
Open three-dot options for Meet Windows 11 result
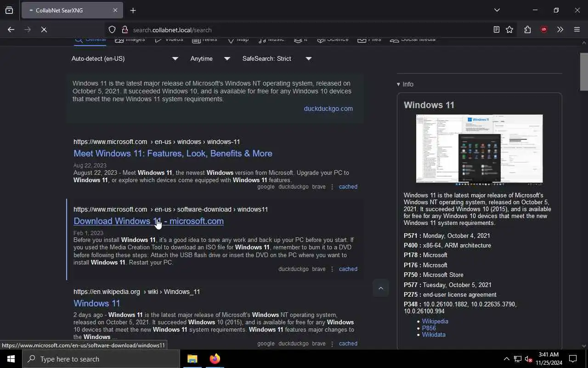click(332, 187)
